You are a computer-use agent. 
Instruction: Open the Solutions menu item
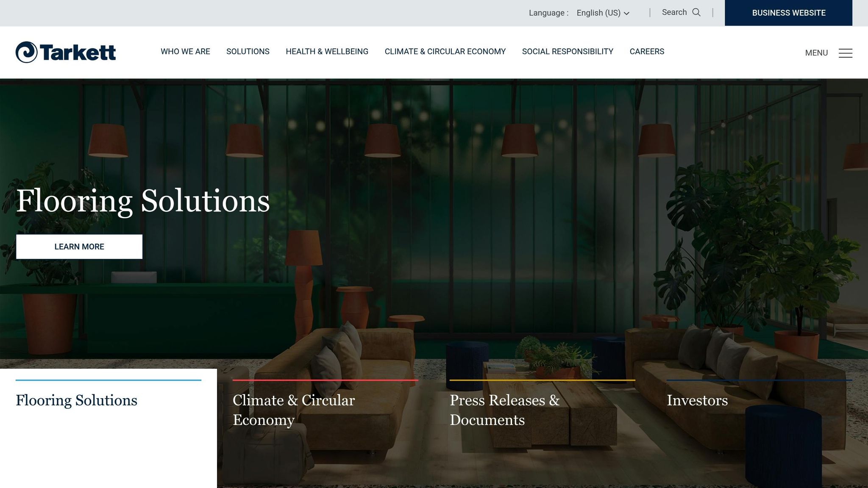click(x=248, y=52)
